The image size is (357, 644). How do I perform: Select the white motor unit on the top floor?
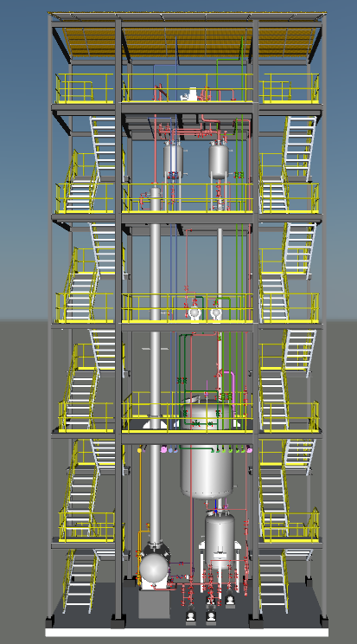click(191, 94)
